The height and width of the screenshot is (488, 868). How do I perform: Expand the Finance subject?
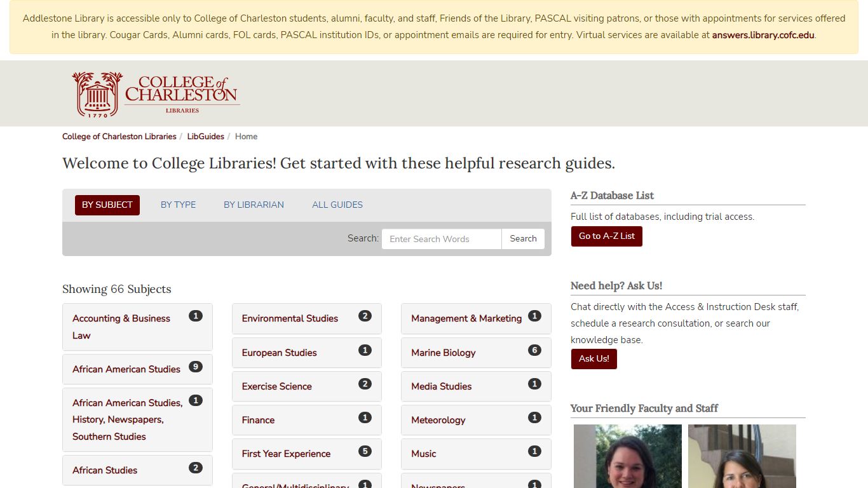tap(307, 420)
